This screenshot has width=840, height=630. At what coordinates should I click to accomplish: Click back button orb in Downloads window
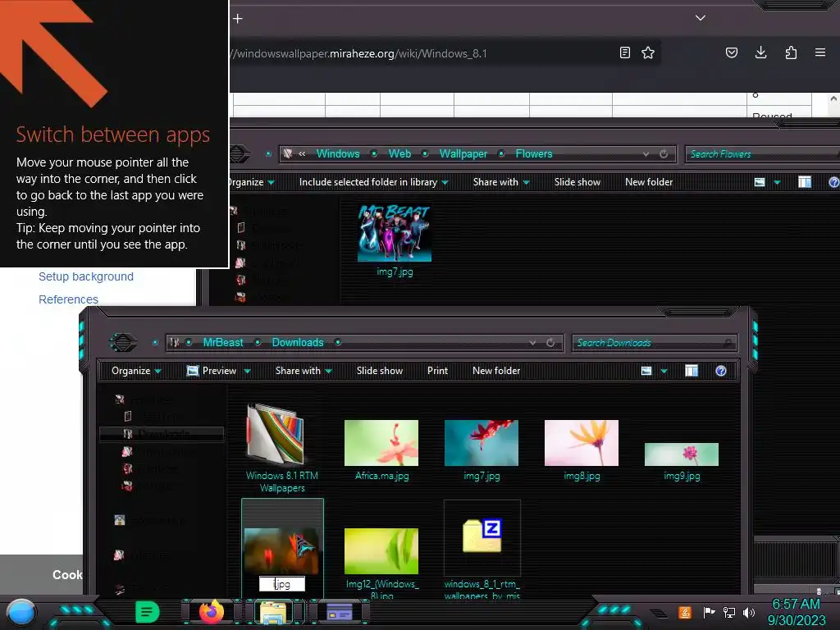coord(123,342)
